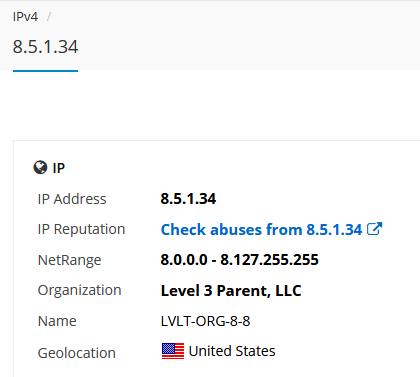Select the 8.5.1.34 page title tab

[45, 47]
